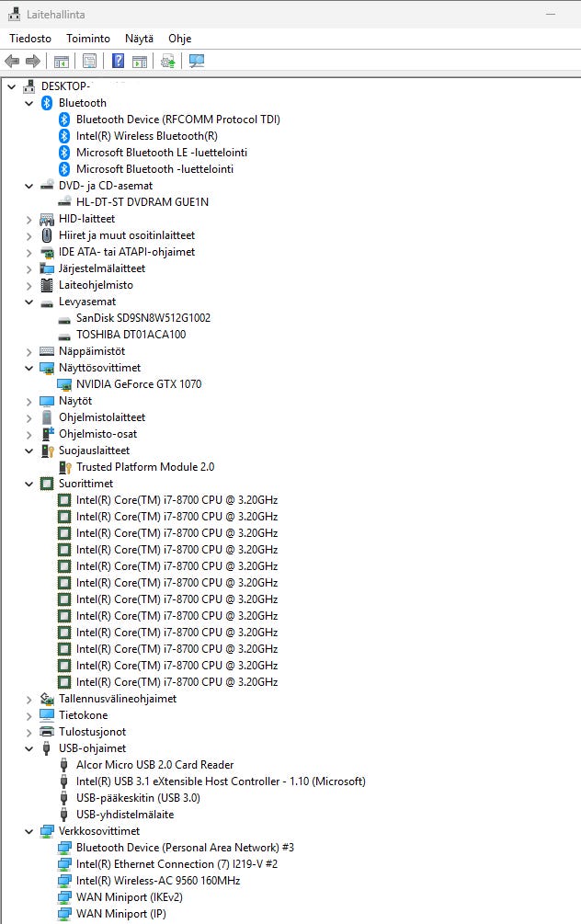This screenshot has height=924, width=581.
Task: Click the Verkkosovittimet network icon
Action: tap(47, 831)
